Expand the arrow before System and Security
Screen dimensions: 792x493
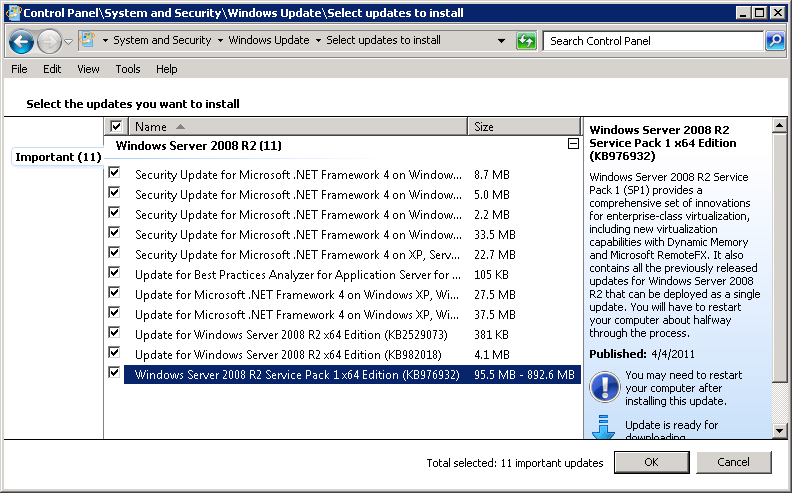coord(105,40)
